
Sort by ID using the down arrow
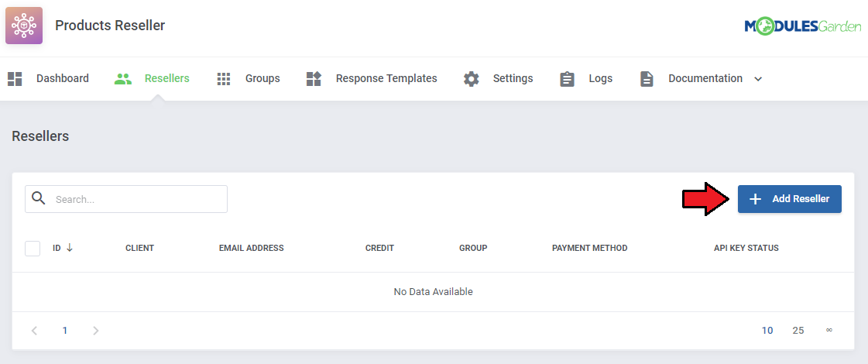69,248
